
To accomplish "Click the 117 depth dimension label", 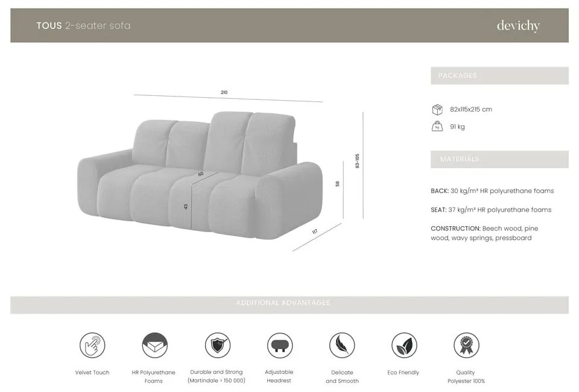I will [x=315, y=232].
